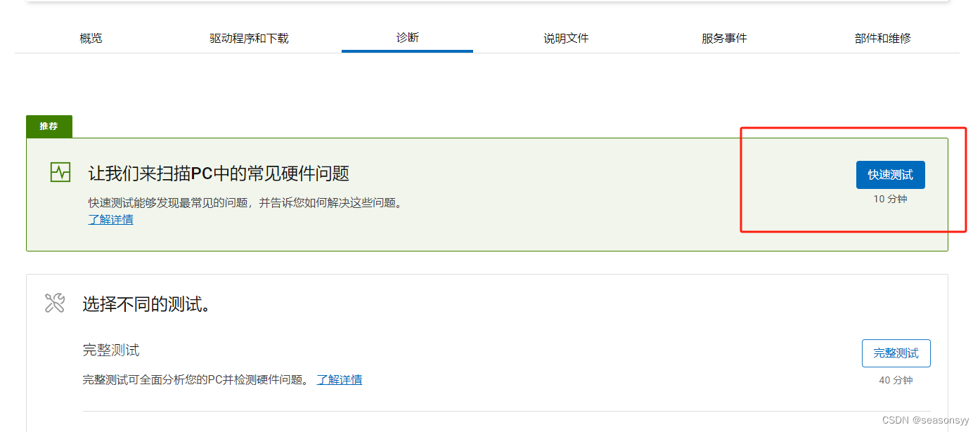
Task: Run the 完整测试 button
Action: [896, 353]
